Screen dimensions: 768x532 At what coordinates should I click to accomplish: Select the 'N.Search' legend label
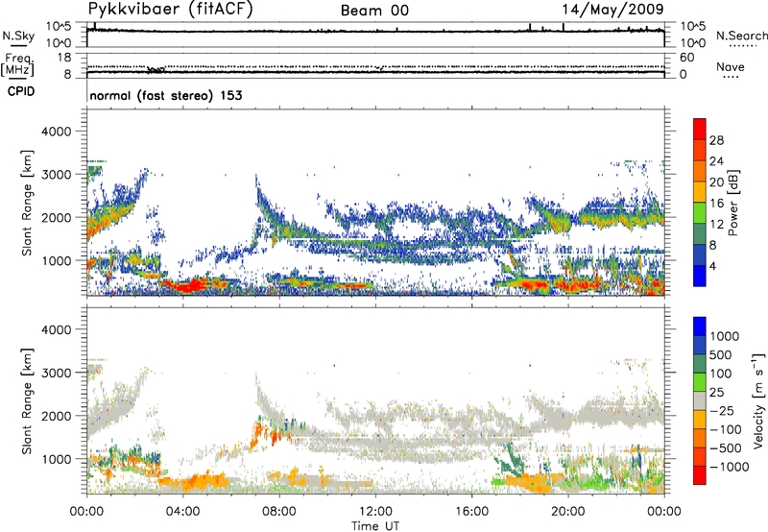click(x=742, y=36)
